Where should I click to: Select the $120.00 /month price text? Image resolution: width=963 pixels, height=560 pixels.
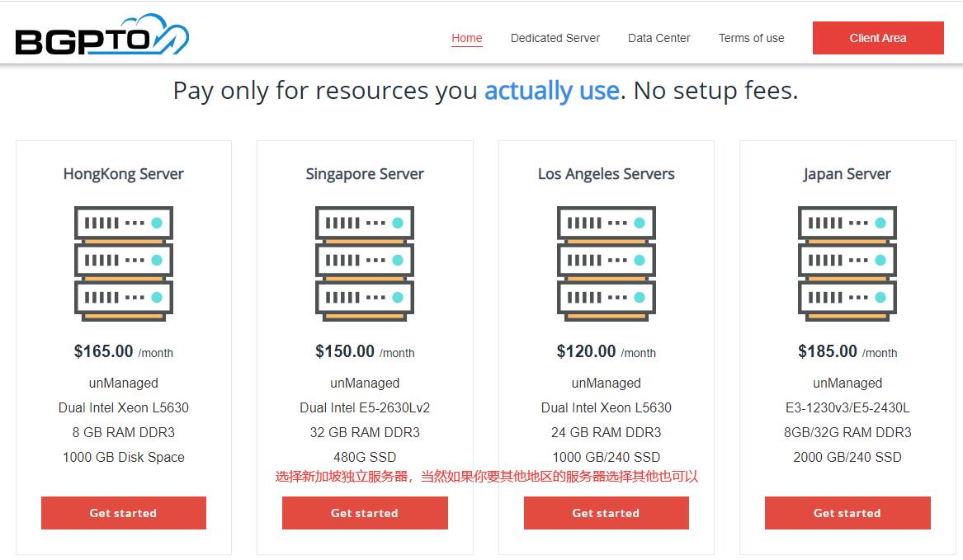pos(607,352)
